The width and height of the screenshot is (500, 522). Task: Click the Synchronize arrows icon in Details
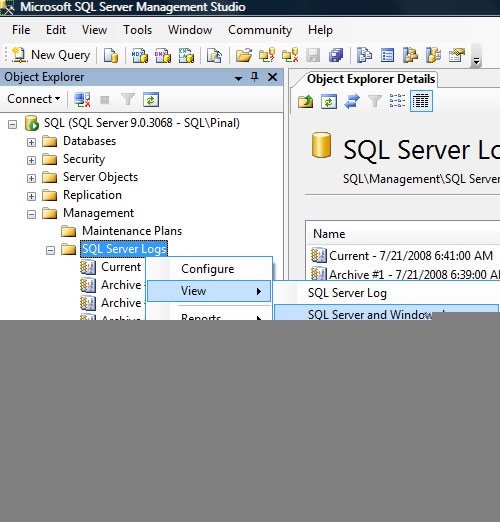(352, 101)
